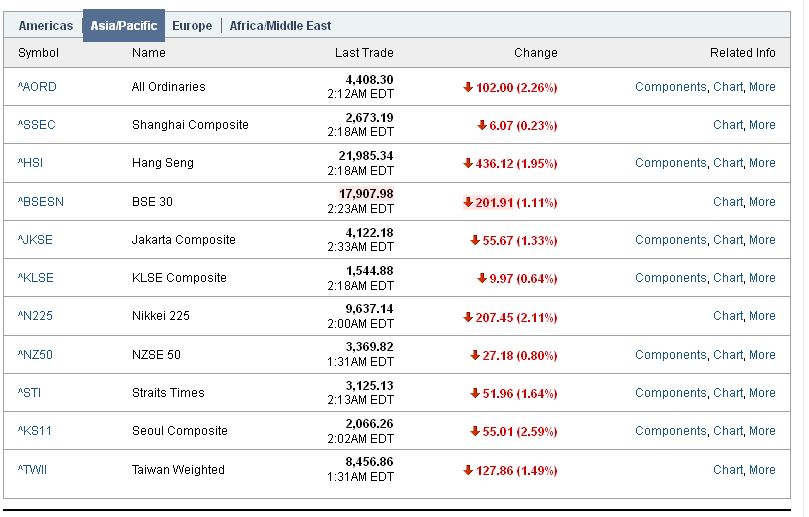
Task: Click More link for Taiwan Weighted
Action: coord(762,470)
